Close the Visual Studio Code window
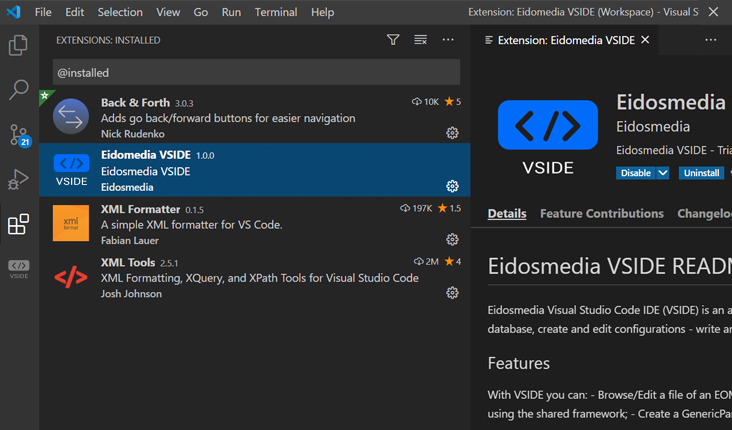Viewport: 732px width, 430px height. coord(713,12)
